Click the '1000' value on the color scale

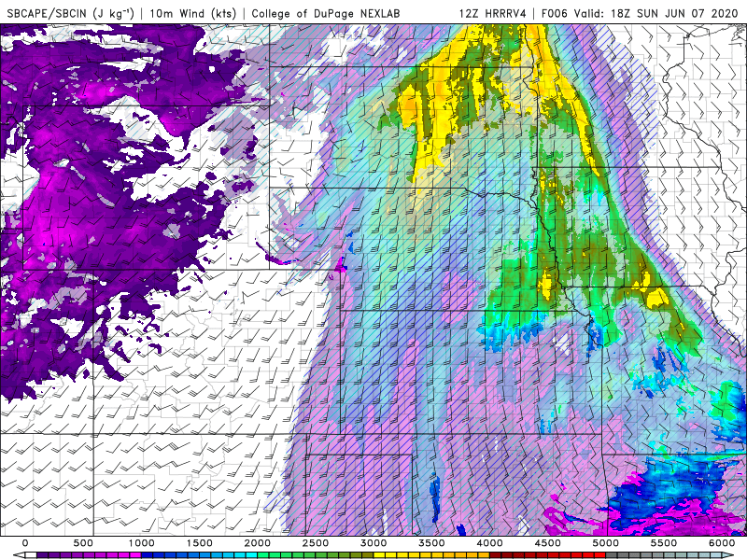coord(142,543)
